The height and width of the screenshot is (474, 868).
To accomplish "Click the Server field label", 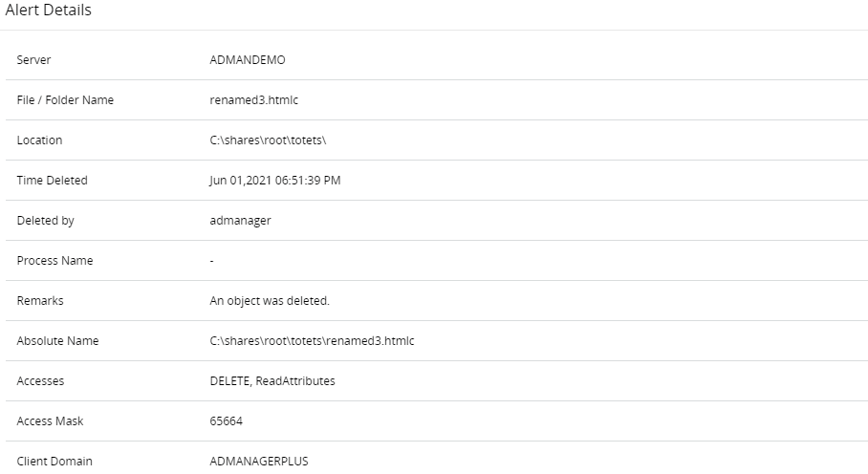I will [34, 60].
